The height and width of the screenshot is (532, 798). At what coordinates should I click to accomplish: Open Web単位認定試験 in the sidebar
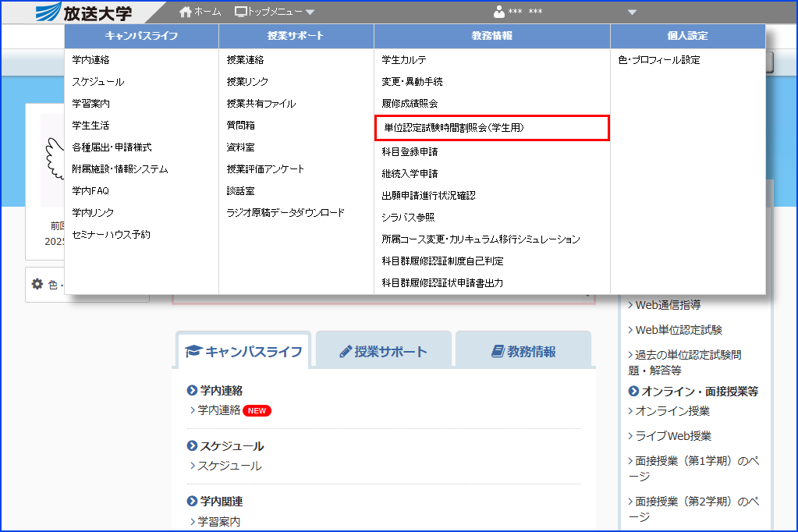[x=677, y=330]
